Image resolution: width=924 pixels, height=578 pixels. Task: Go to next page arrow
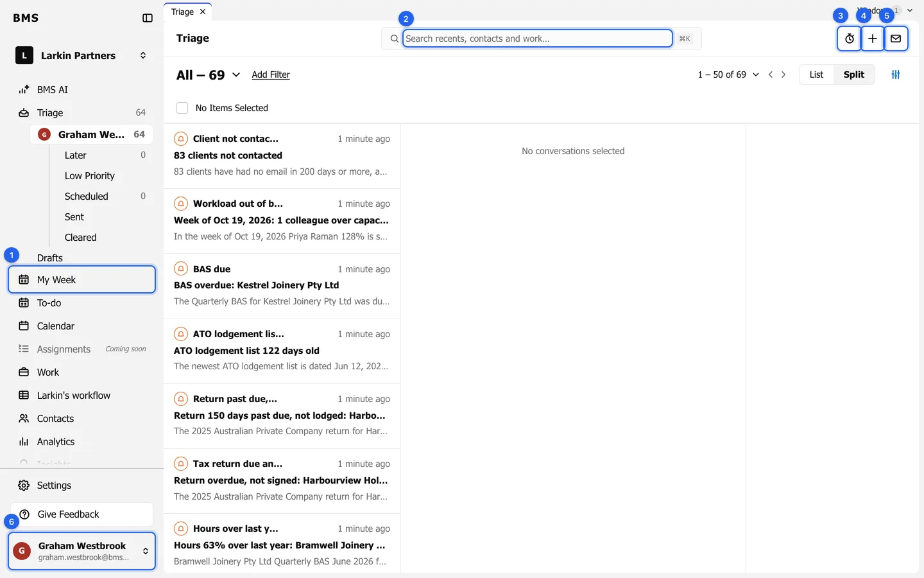point(783,74)
